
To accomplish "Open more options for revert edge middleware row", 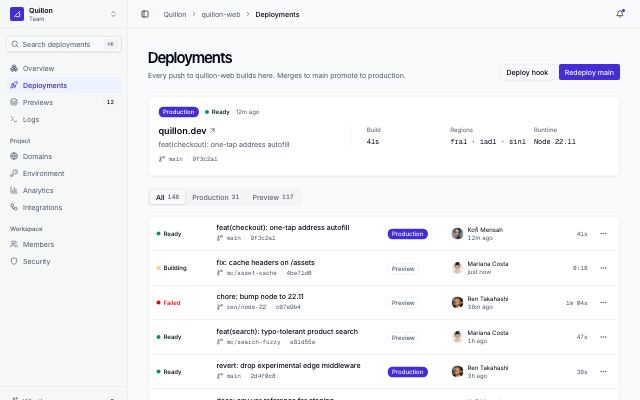I will pyautogui.click(x=603, y=372).
